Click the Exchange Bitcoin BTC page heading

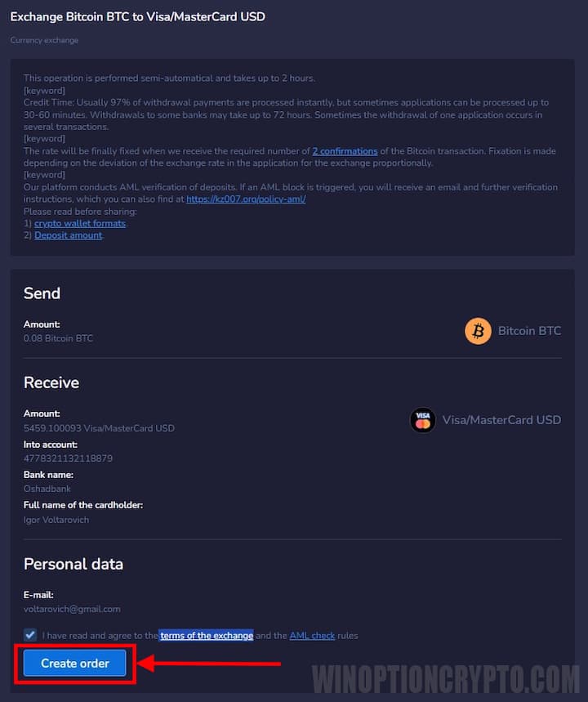[137, 16]
